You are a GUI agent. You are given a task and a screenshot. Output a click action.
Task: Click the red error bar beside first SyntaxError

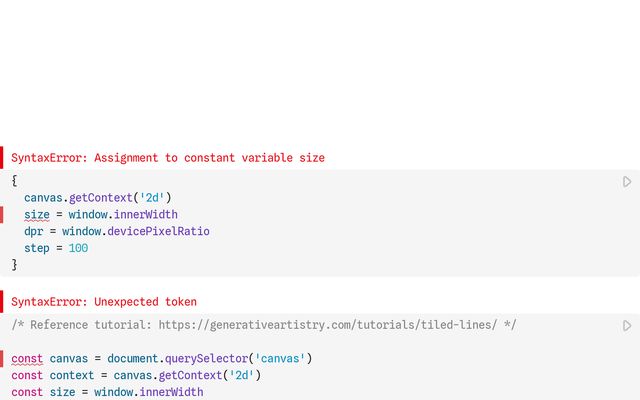(2, 158)
